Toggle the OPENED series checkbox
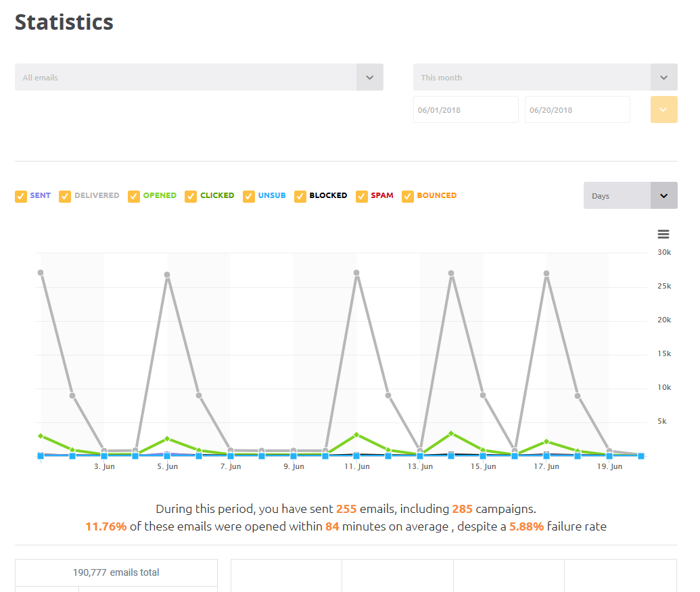This screenshot has height=592, width=700. tap(133, 196)
